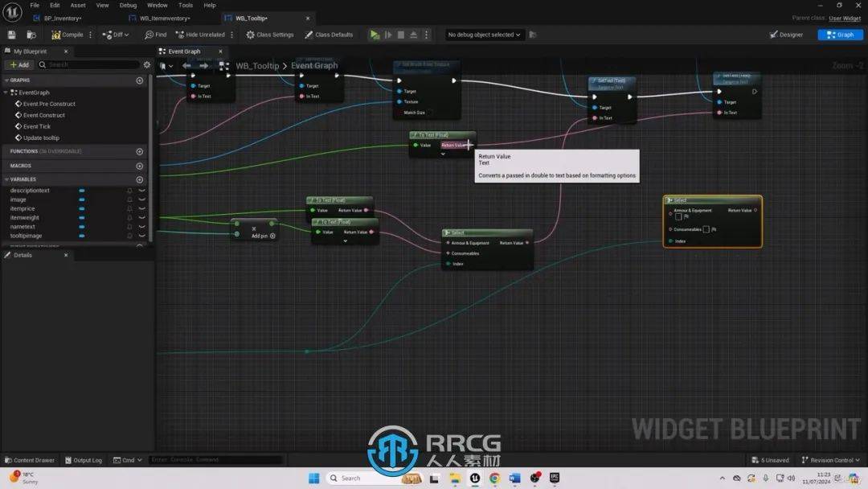Image resolution: width=868 pixels, height=489 pixels.
Task: Click the Stop simulation icon
Action: coord(401,35)
